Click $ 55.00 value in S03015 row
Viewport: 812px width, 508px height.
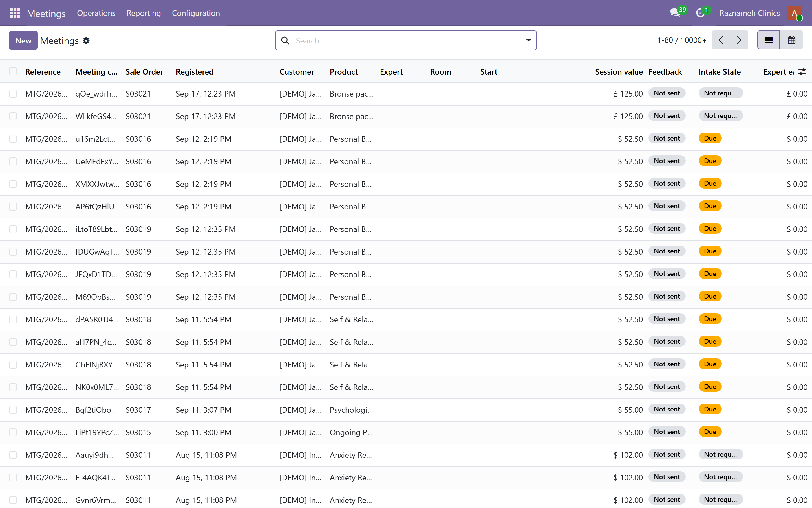pyautogui.click(x=630, y=432)
